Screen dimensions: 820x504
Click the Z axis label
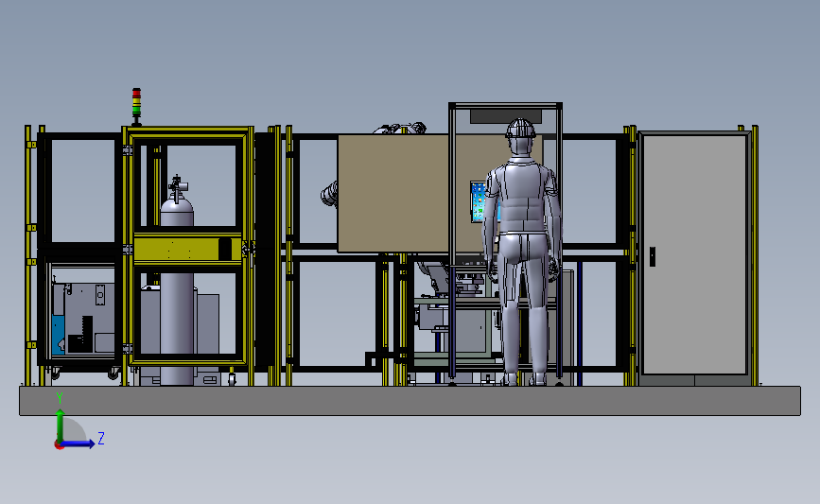[101, 438]
